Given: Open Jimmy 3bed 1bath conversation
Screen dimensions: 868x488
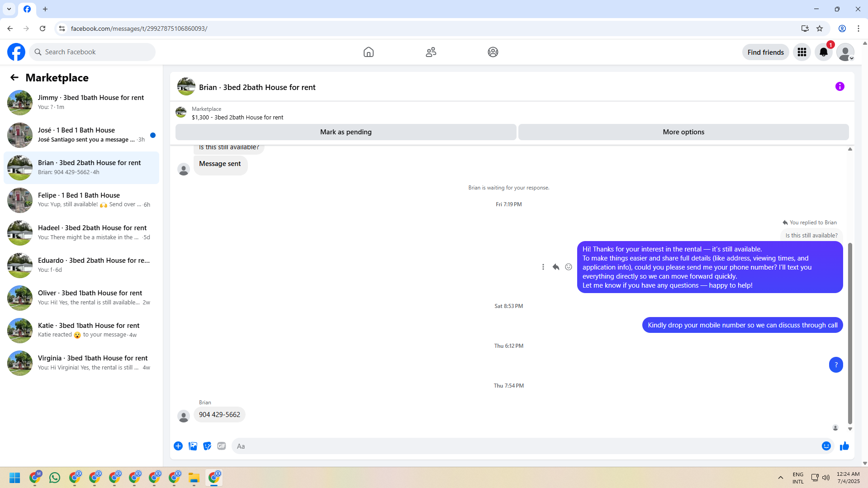Looking at the screenshot, I should (81, 103).
